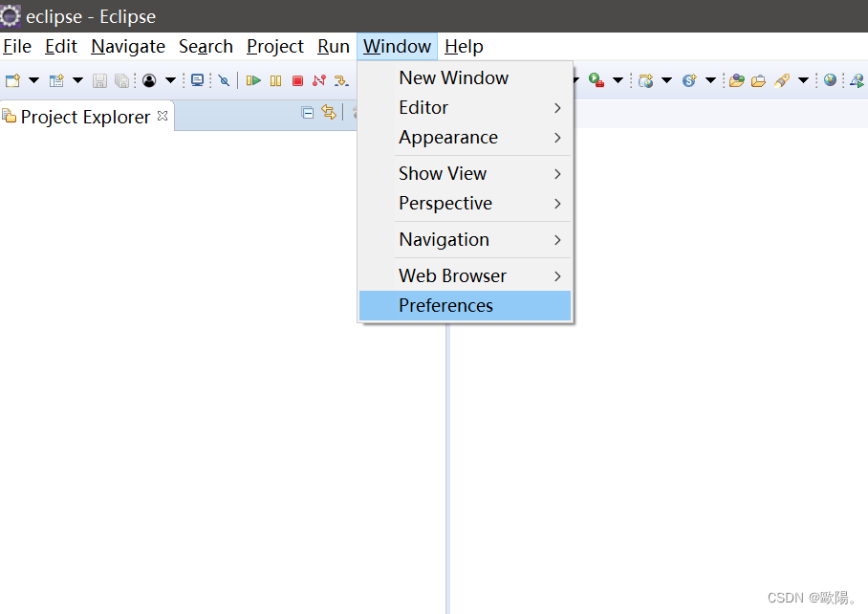Click the Open Type folder with circles icon

(x=737, y=81)
